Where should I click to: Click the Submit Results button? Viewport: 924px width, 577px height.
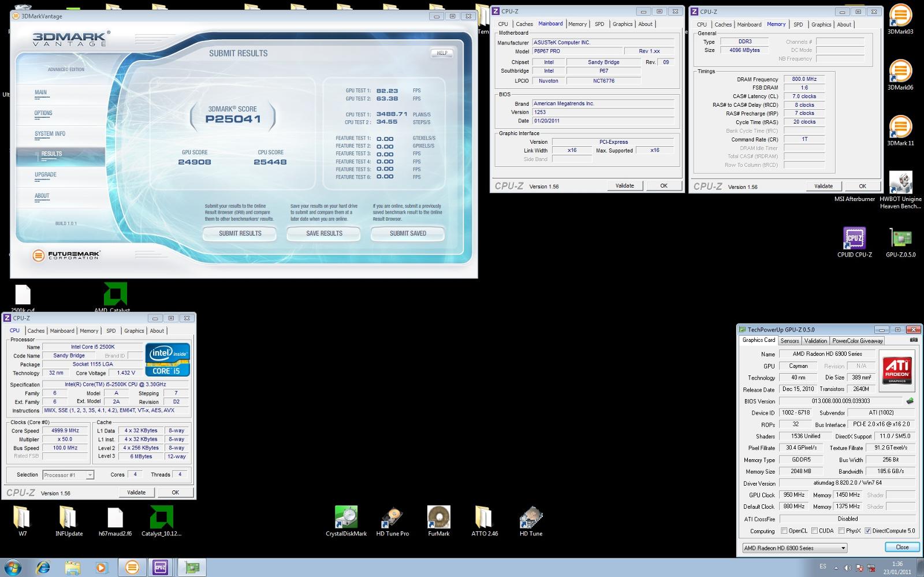240,233
